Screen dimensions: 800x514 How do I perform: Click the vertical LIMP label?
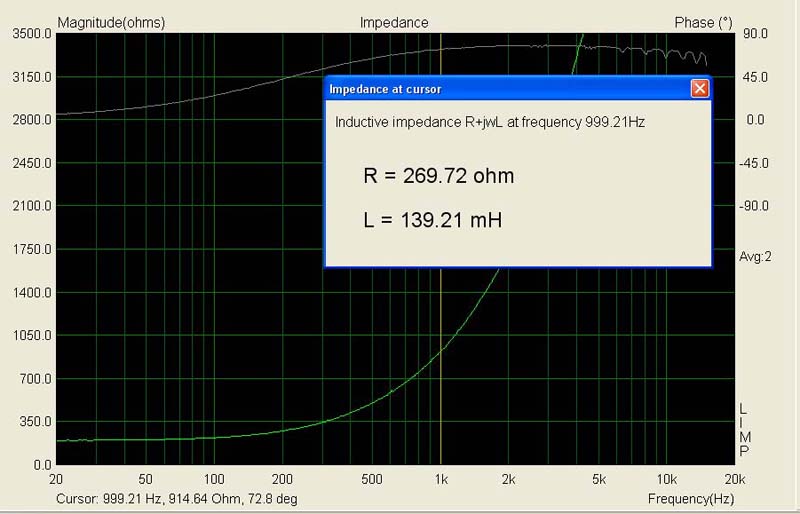click(x=743, y=430)
